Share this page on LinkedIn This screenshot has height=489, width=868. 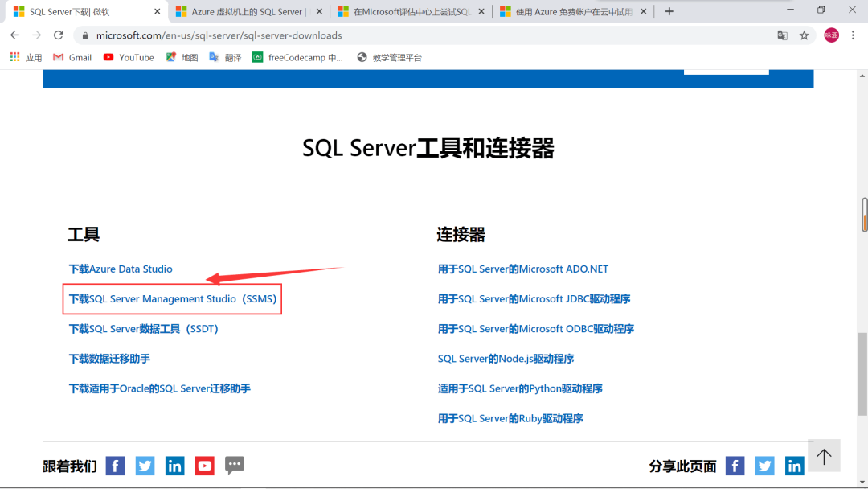(x=795, y=466)
